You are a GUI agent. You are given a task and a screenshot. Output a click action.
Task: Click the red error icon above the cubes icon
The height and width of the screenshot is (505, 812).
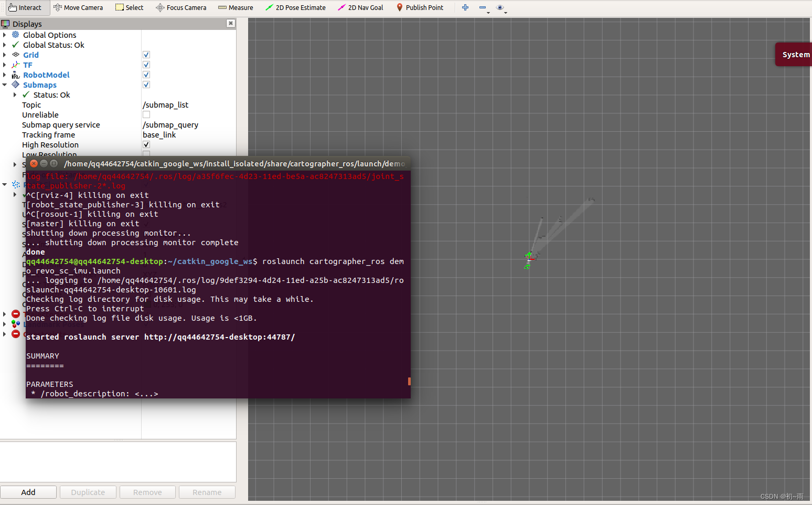tap(16, 314)
